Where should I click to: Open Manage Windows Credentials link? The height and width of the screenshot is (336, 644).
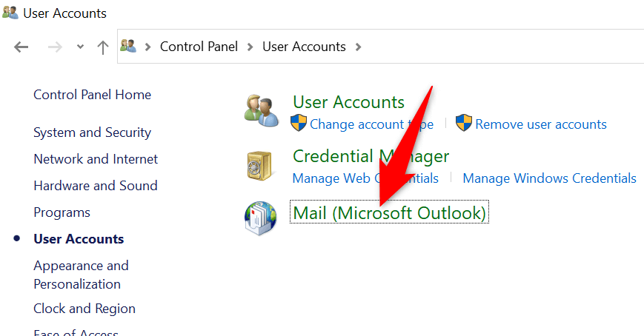pos(549,178)
